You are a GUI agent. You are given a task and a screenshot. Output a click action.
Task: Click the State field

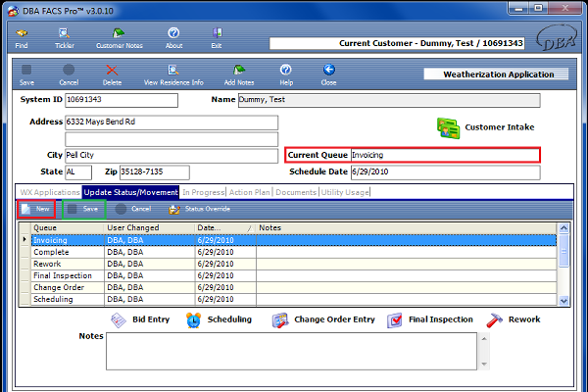[x=78, y=172]
